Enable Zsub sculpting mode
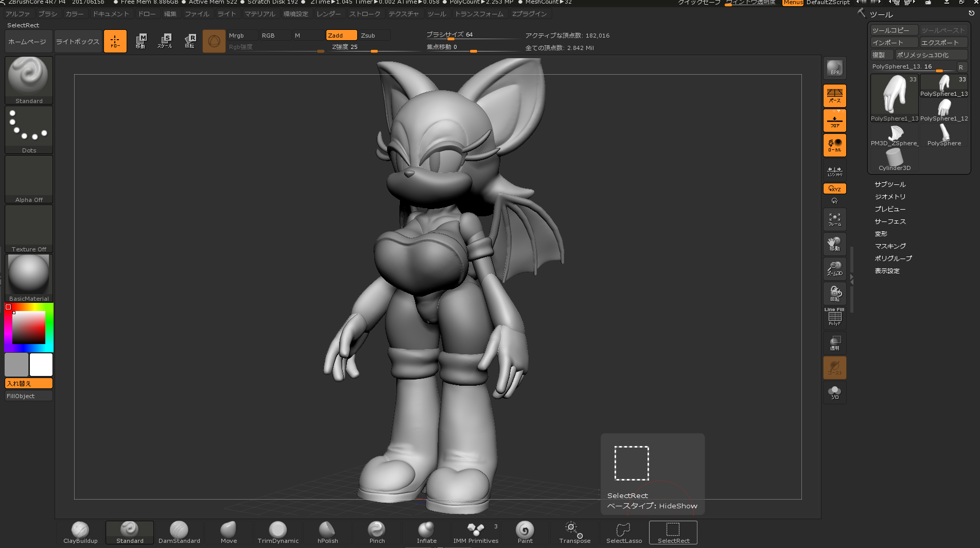Image resolution: width=980 pixels, height=548 pixels. pyautogui.click(x=374, y=36)
